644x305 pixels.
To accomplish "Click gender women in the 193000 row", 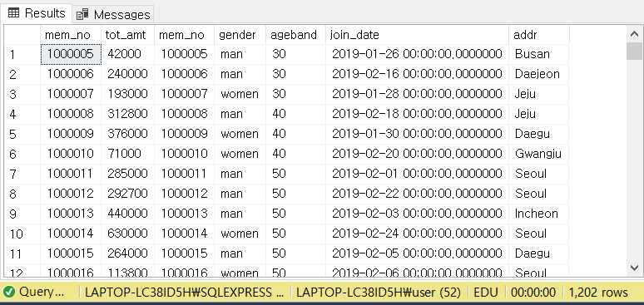I will [x=240, y=94].
